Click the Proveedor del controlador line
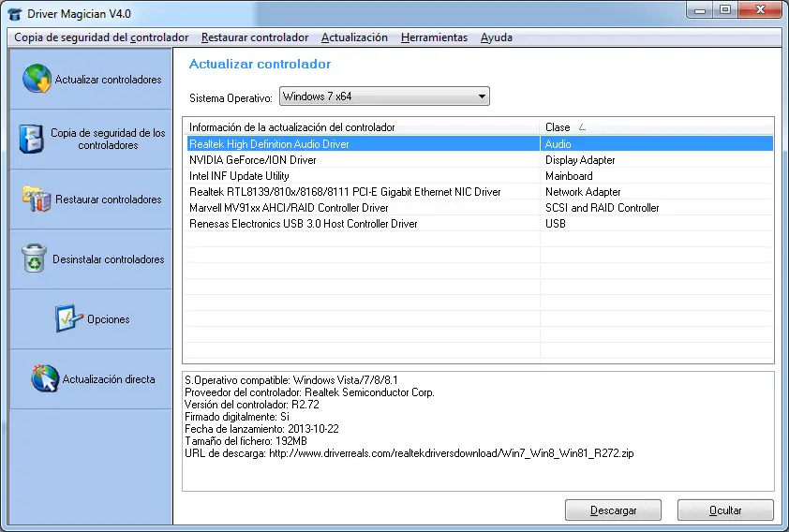Viewport: 789px width, 532px height. [309, 392]
